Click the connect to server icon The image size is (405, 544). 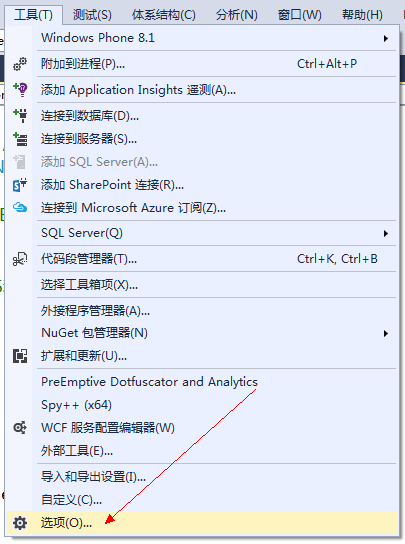(x=20, y=139)
